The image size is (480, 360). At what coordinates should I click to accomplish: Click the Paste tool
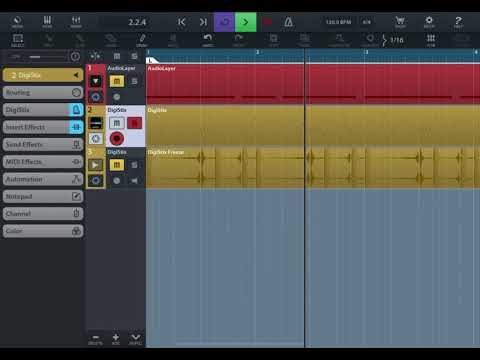[x=304, y=40]
